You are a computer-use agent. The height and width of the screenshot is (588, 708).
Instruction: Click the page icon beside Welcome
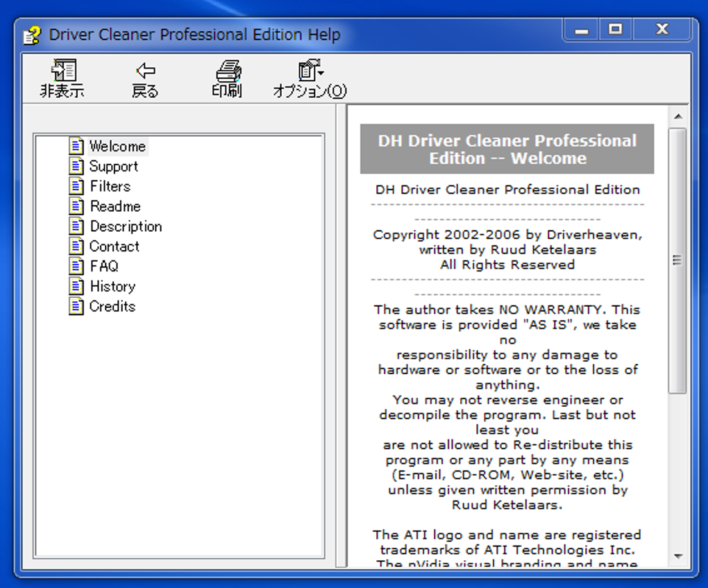[x=76, y=146]
